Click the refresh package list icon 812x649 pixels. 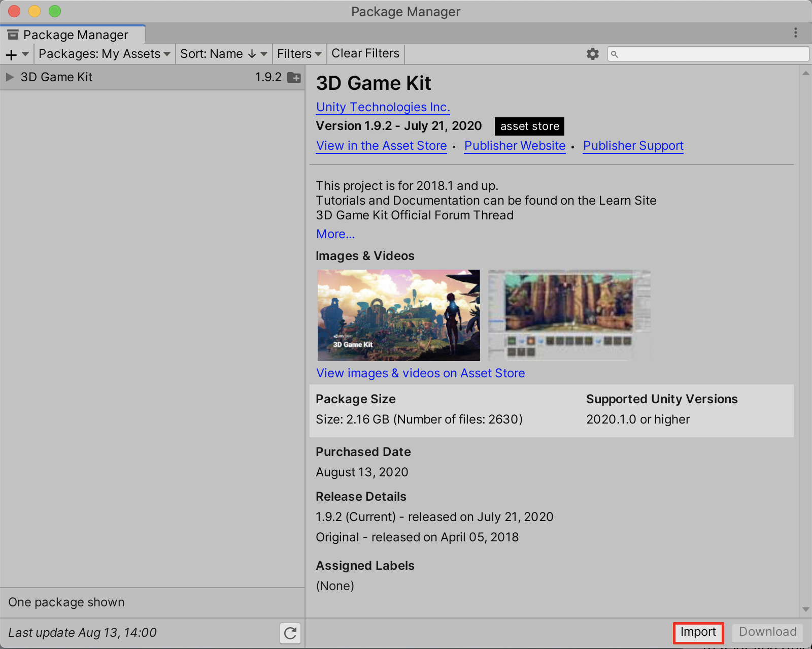pyautogui.click(x=290, y=633)
